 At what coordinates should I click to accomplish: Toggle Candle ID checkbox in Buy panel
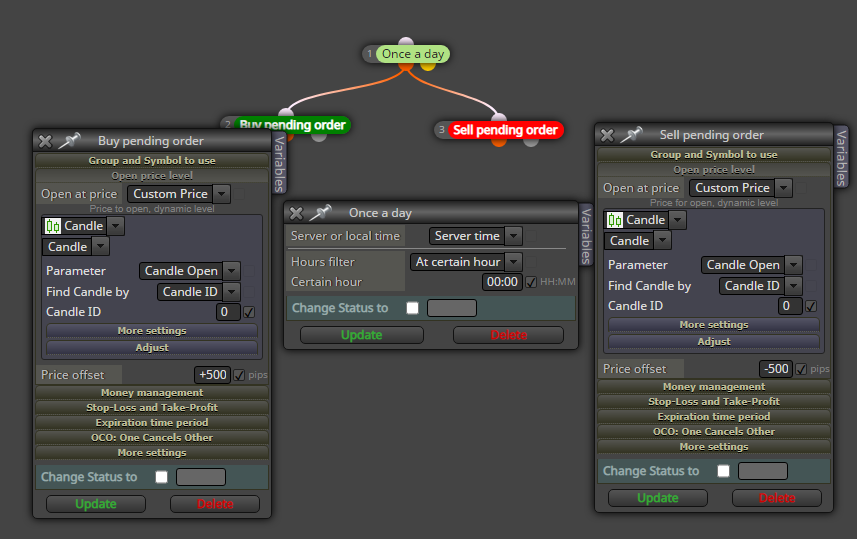click(x=249, y=312)
